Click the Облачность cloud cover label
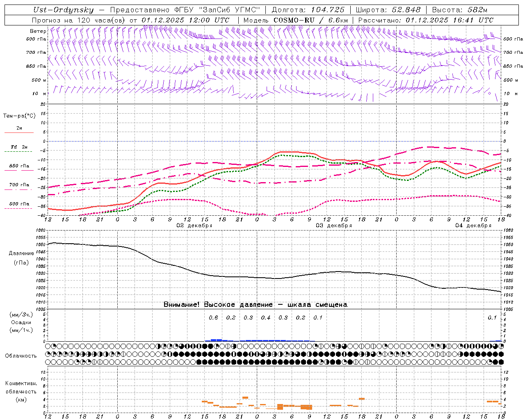Viewport: 525px width, 420px height. [21, 356]
